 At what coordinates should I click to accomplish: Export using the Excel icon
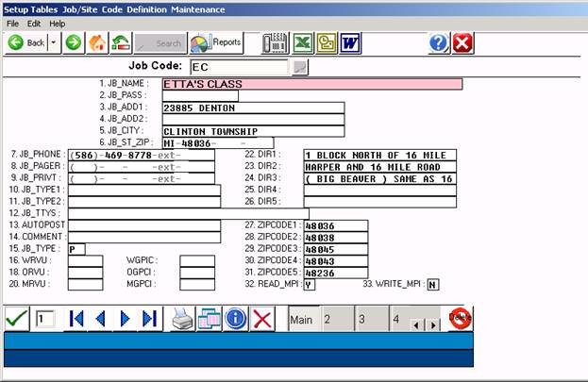(x=302, y=42)
